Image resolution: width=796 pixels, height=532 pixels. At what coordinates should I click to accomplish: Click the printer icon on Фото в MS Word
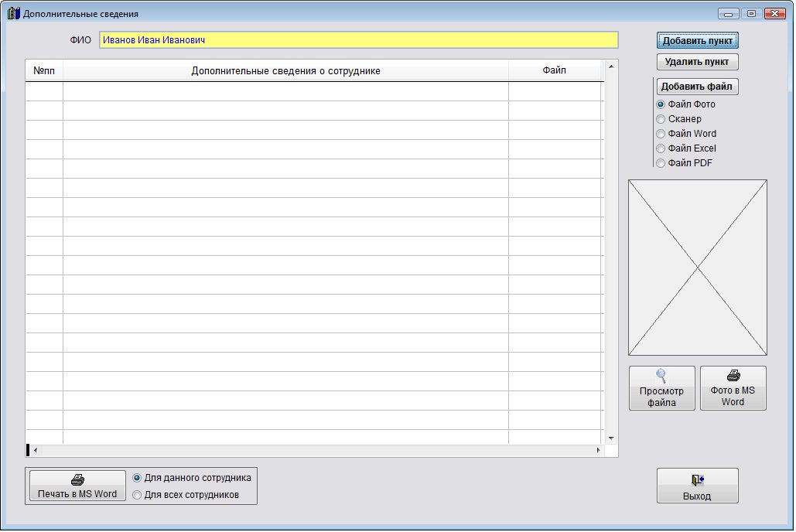pyautogui.click(x=733, y=376)
